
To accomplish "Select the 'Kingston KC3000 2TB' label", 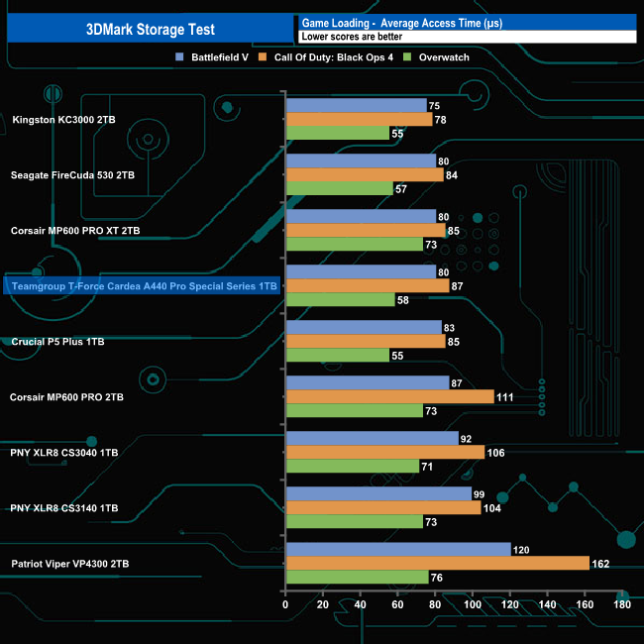I will pos(63,120).
